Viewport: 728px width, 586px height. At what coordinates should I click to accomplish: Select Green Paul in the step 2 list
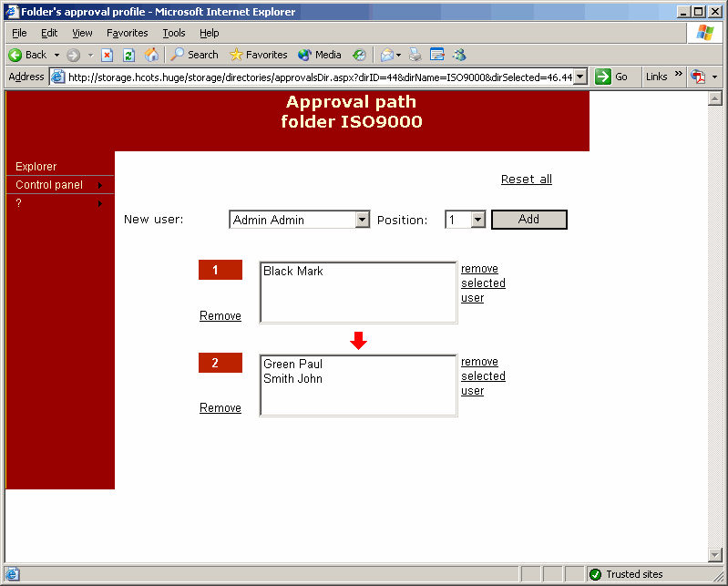(293, 364)
